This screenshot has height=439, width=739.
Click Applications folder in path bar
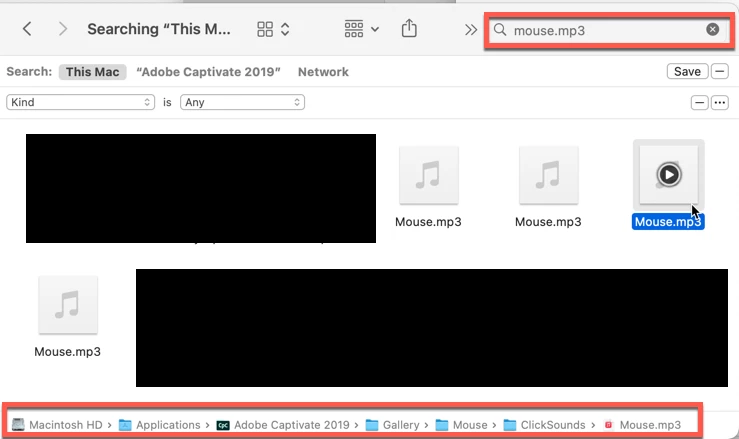point(160,425)
